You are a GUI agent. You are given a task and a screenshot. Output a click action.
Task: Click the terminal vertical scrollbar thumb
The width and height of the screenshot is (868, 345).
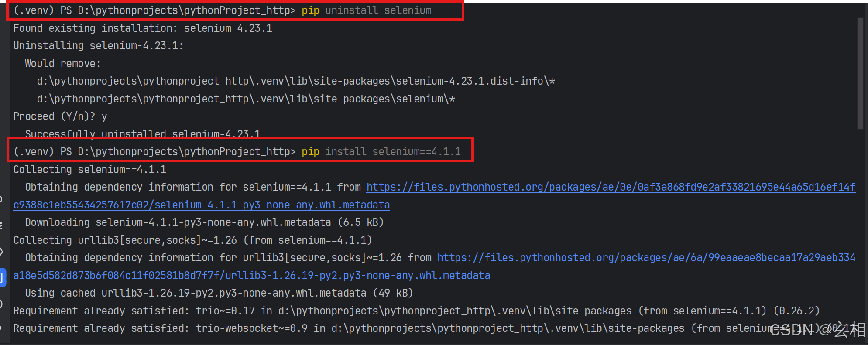860,73
